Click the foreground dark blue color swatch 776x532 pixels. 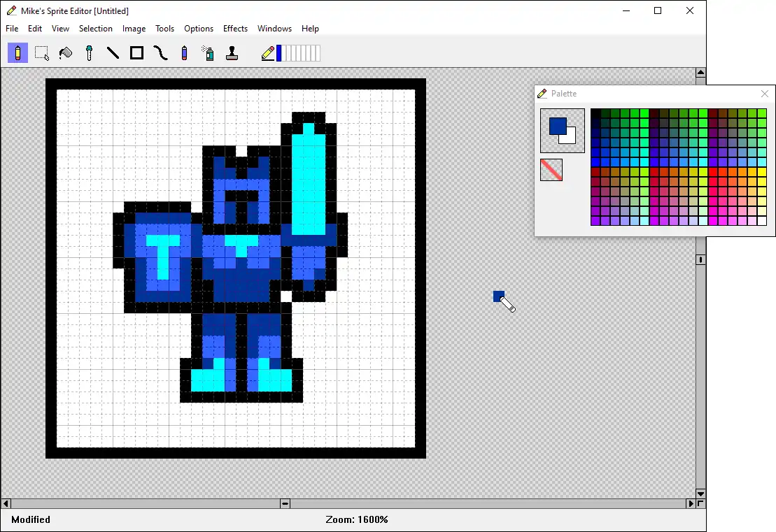(x=557, y=126)
